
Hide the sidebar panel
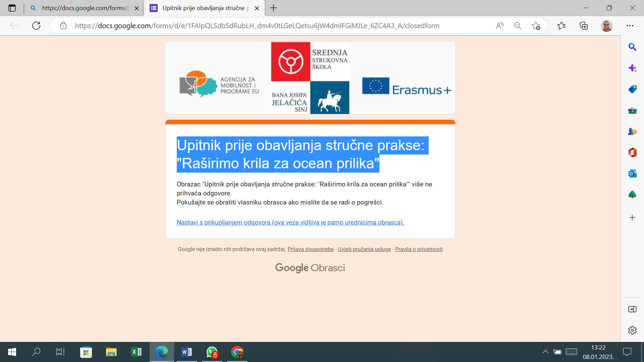tap(632, 309)
